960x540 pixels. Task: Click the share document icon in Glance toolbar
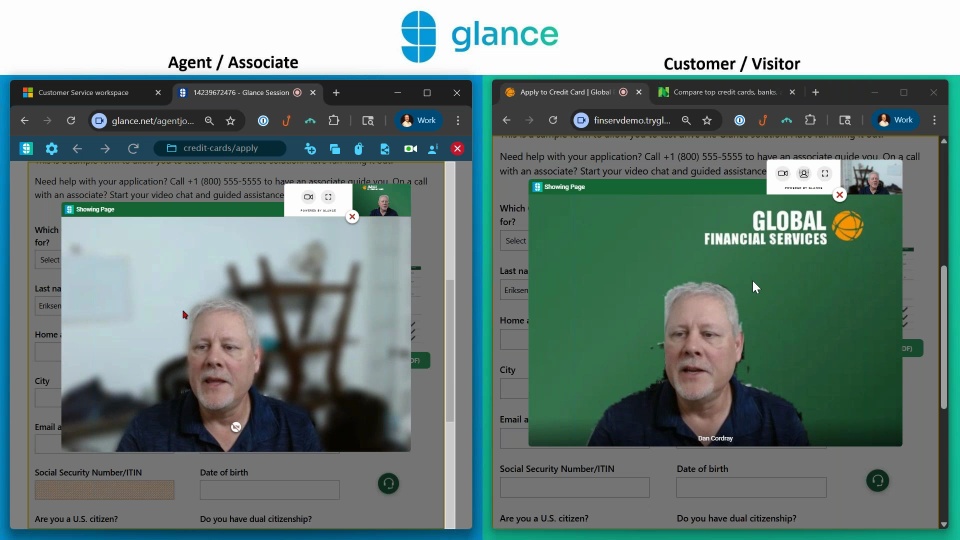(384, 148)
